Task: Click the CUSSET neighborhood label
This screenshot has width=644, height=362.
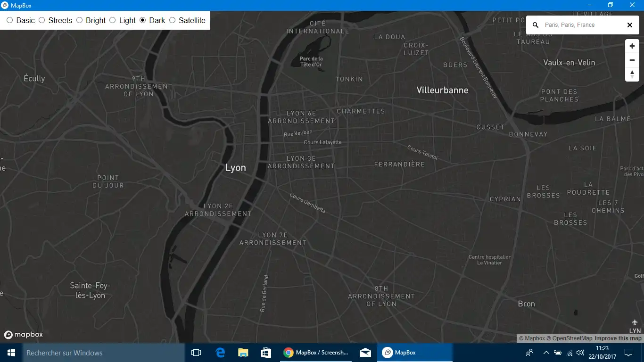Action: click(490, 127)
